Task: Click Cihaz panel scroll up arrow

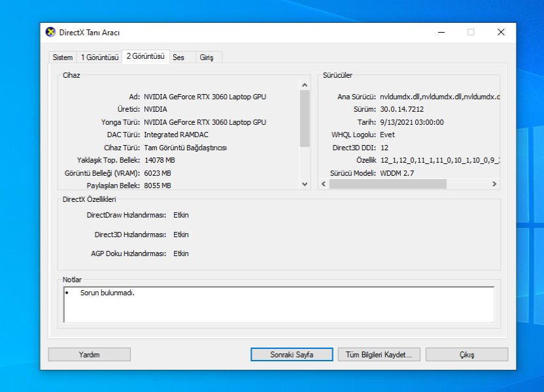Action: coord(305,85)
